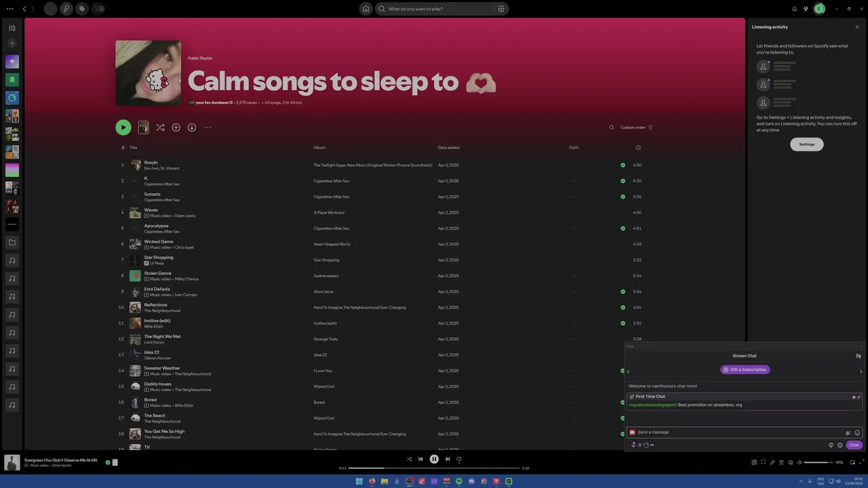
Task: Toggle the saved checkmark for K.
Action: [x=623, y=181]
